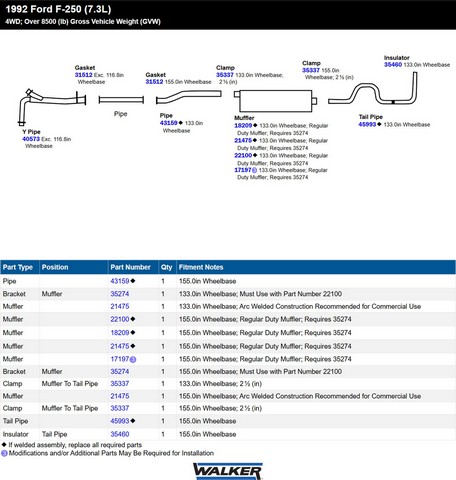The image size is (456, 480).
Task: Open Clamp 35337 link for 133.0in Wheelbase diagram
Action: pyautogui.click(x=225, y=75)
